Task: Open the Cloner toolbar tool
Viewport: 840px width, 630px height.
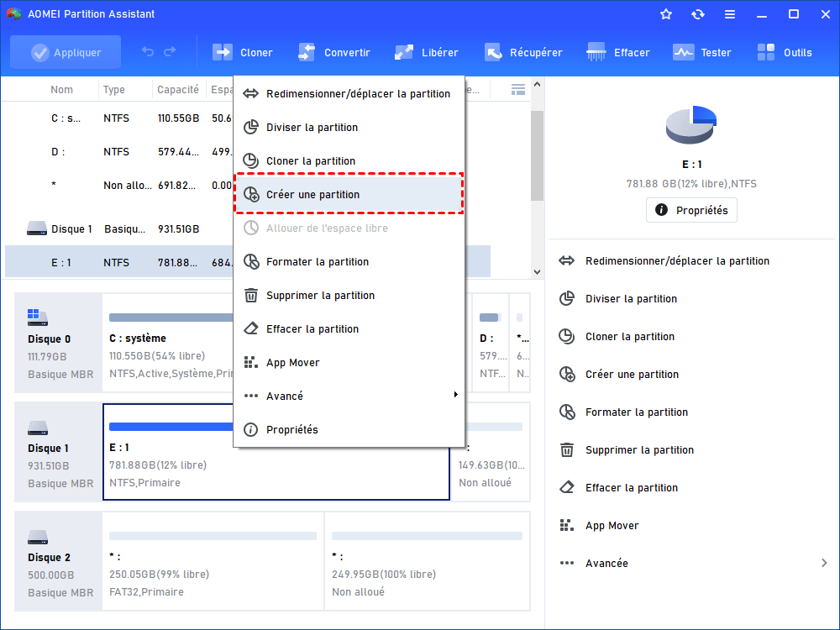Action: pos(243,52)
